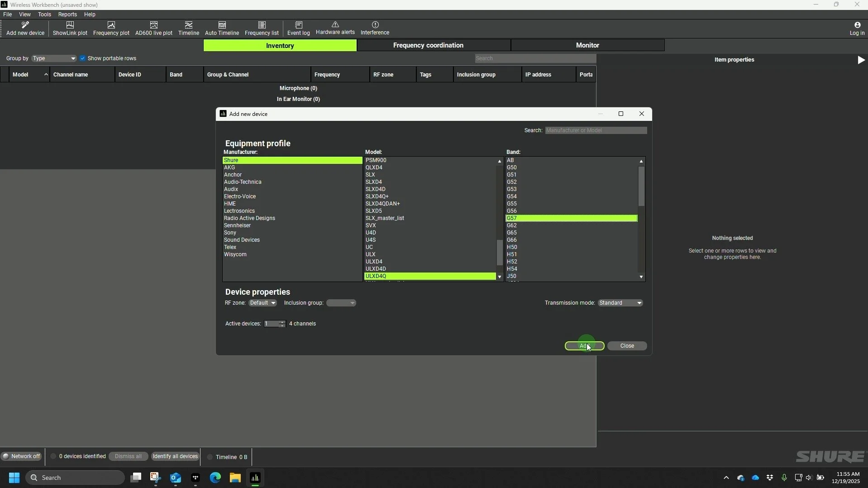Click the Active devices stepper
The height and width of the screenshot is (488, 868).
pos(282,324)
